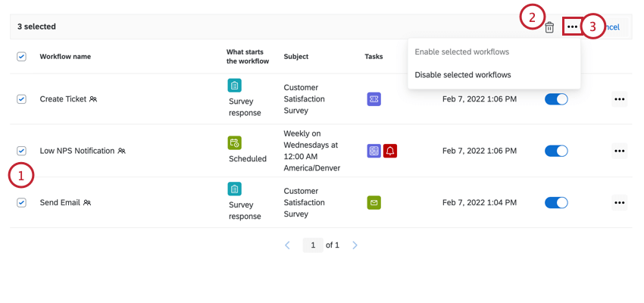The width and height of the screenshot is (644, 303).
Task: Click the red bell notification task icon
Action: point(390,151)
